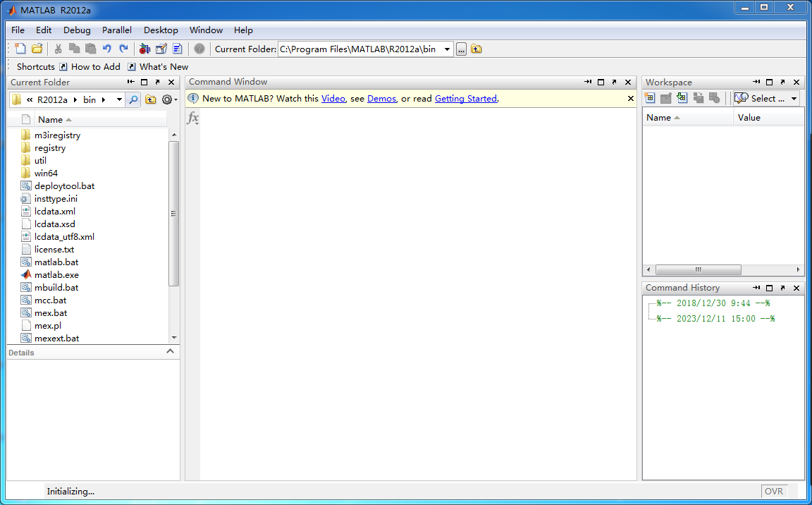This screenshot has height=505, width=812.
Task: Click the Cut scissors toolbar icon
Action: click(x=58, y=49)
